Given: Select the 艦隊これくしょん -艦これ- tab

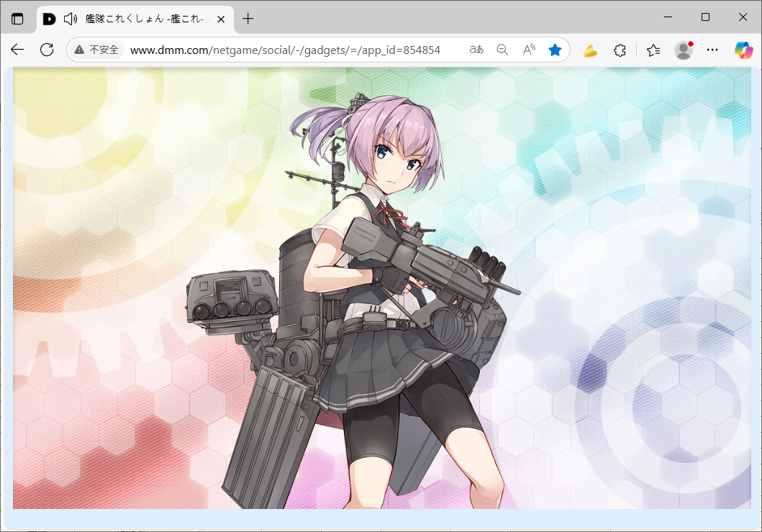Looking at the screenshot, I should pyautogui.click(x=136, y=19).
